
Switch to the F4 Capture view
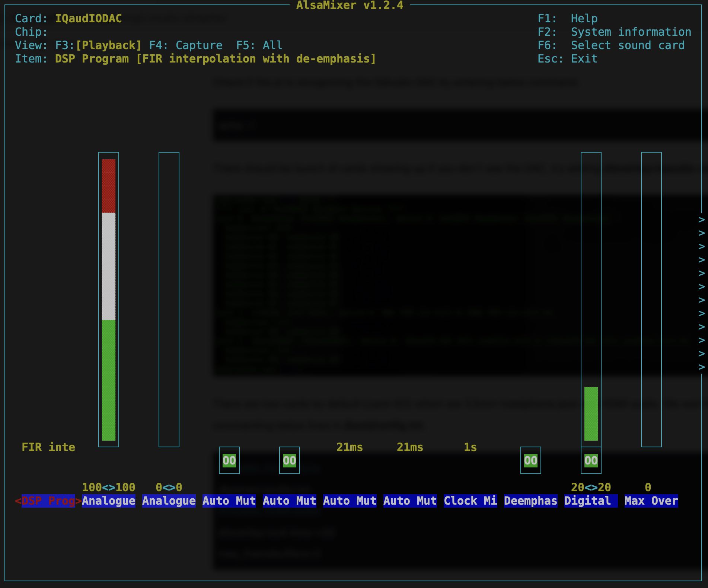[185, 45]
